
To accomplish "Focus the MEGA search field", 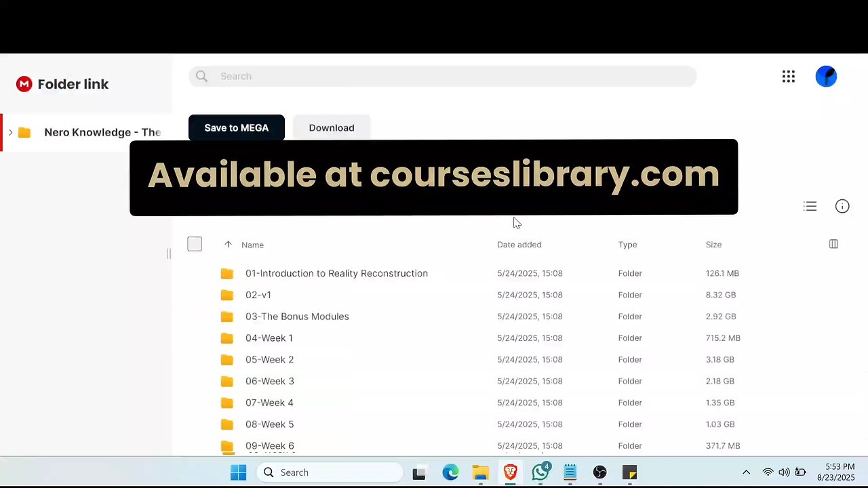I will [x=443, y=77].
